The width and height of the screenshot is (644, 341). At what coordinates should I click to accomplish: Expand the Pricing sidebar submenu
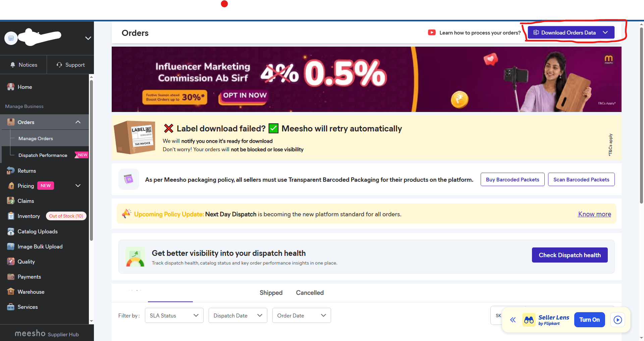click(x=78, y=186)
